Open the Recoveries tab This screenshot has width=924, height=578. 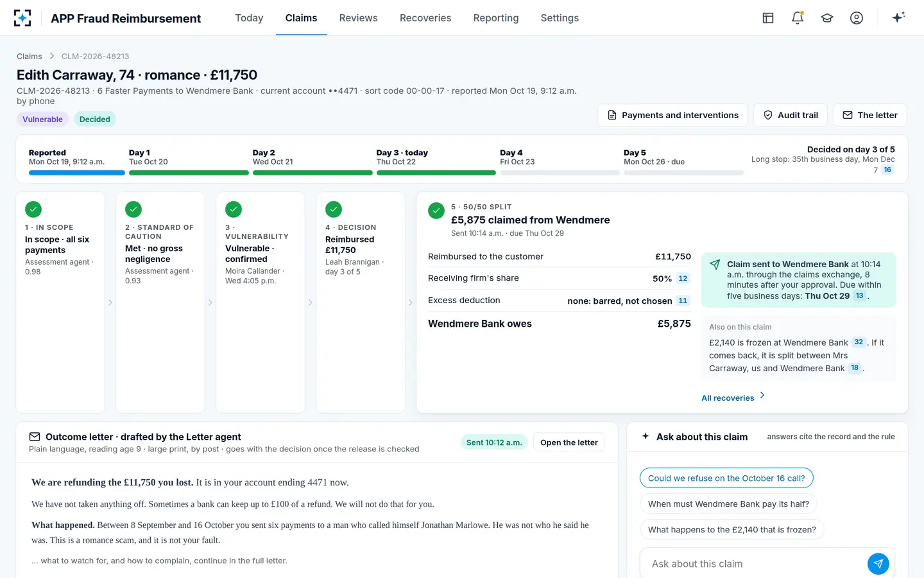[425, 18]
